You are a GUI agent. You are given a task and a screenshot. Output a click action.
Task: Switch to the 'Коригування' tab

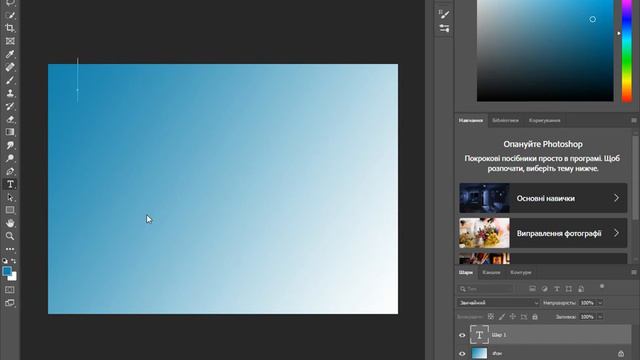click(x=544, y=120)
